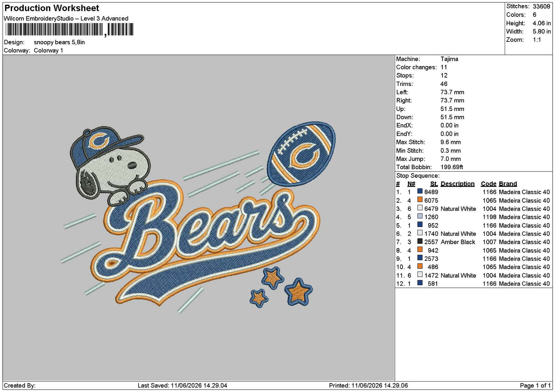
Task: Click the Colors value 6
Action: click(535, 15)
